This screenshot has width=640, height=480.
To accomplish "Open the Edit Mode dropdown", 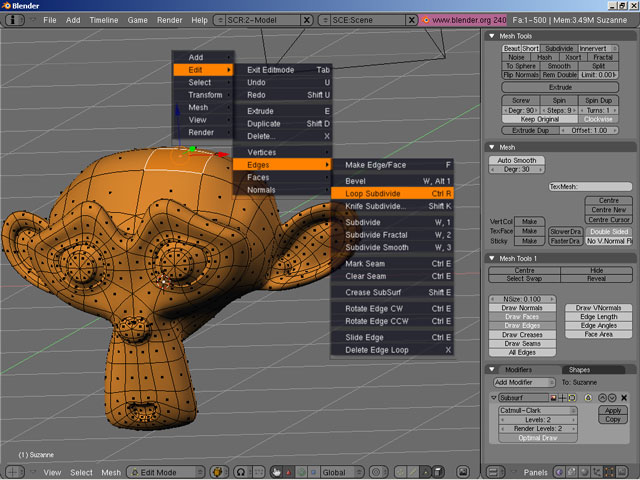I will pos(166,472).
